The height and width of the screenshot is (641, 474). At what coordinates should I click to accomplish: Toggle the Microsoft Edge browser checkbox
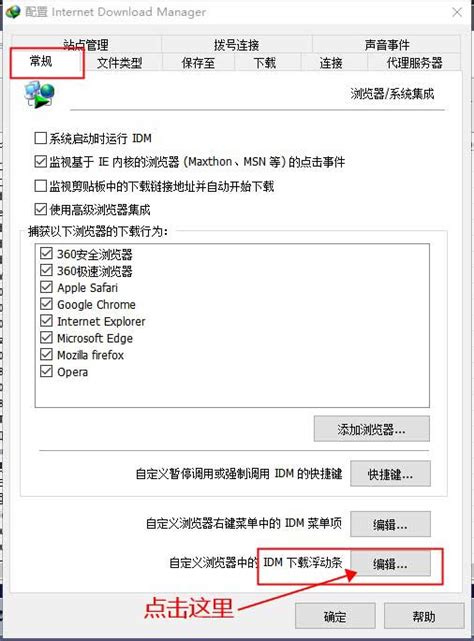click(47, 337)
